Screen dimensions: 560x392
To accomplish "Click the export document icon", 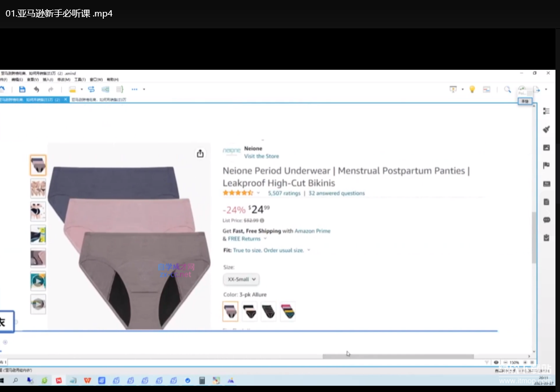I will (536, 89).
